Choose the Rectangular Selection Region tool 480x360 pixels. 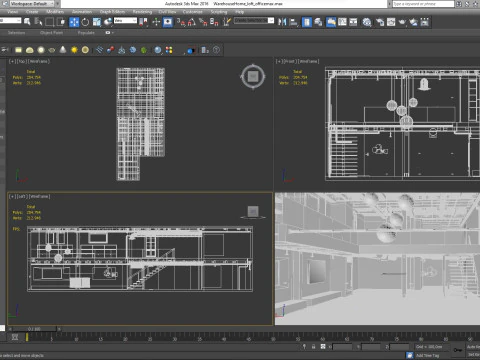click(49, 22)
